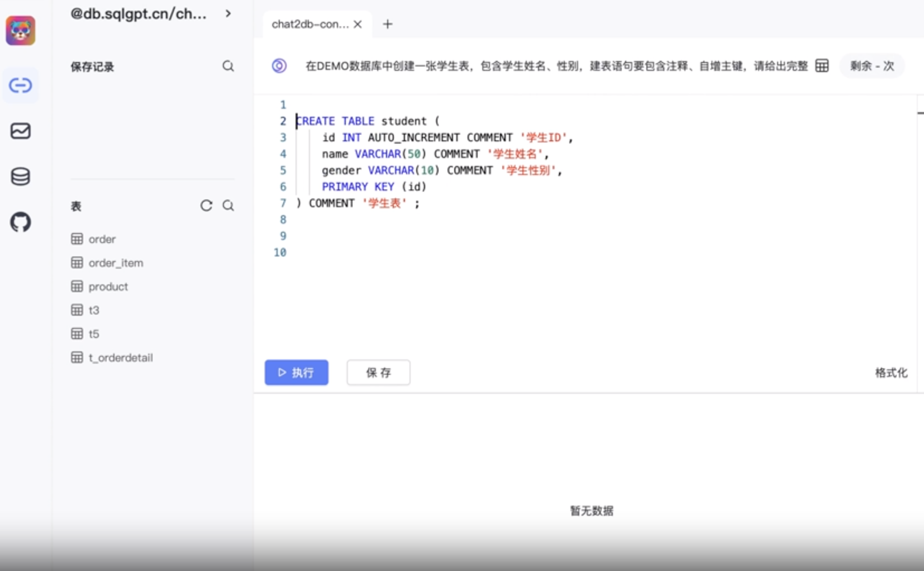Refresh the table list with reload icon
This screenshot has height=571, width=924.
pos(206,206)
